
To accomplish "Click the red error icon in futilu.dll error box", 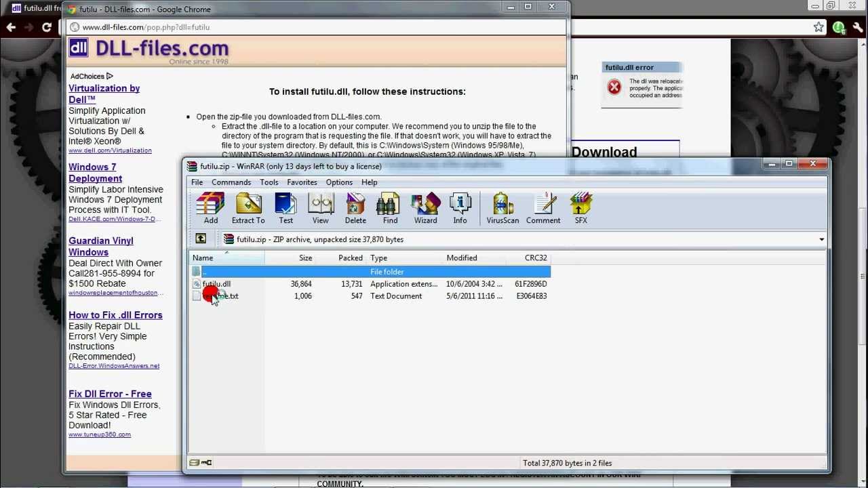I will point(614,87).
